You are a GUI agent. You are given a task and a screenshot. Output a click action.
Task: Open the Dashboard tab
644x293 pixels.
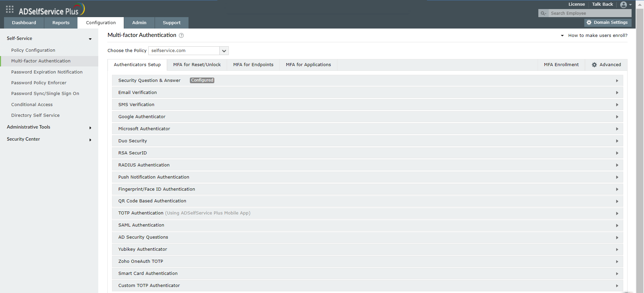point(24,23)
